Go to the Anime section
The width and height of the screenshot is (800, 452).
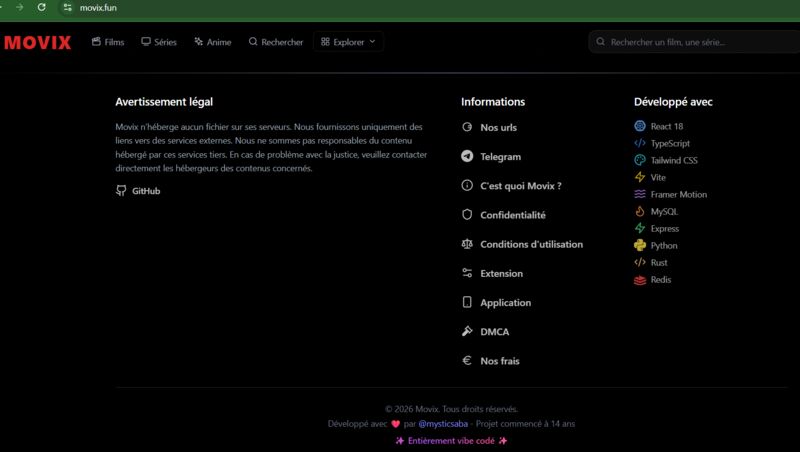click(x=213, y=42)
